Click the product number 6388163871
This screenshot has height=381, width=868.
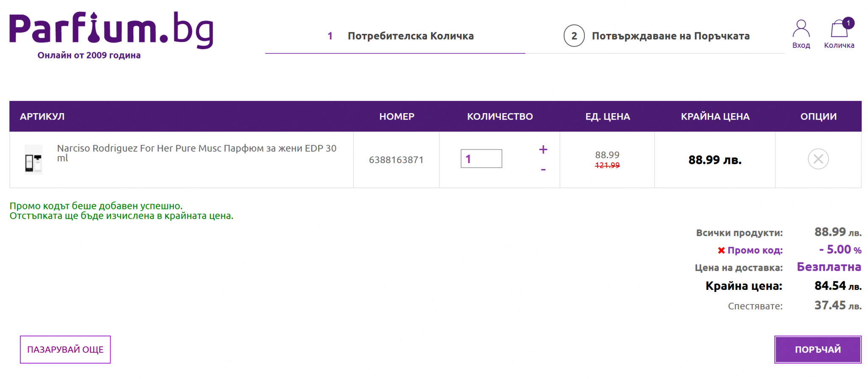tap(396, 160)
